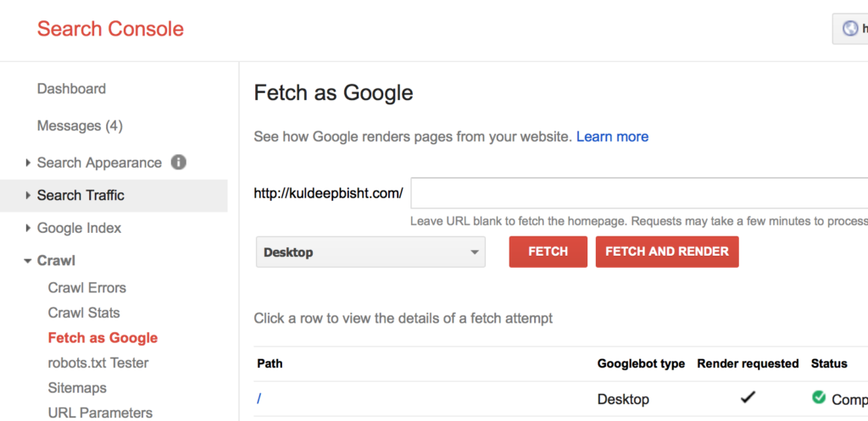Go to Crawl Errors
The image size is (868, 421).
[x=87, y=288]
